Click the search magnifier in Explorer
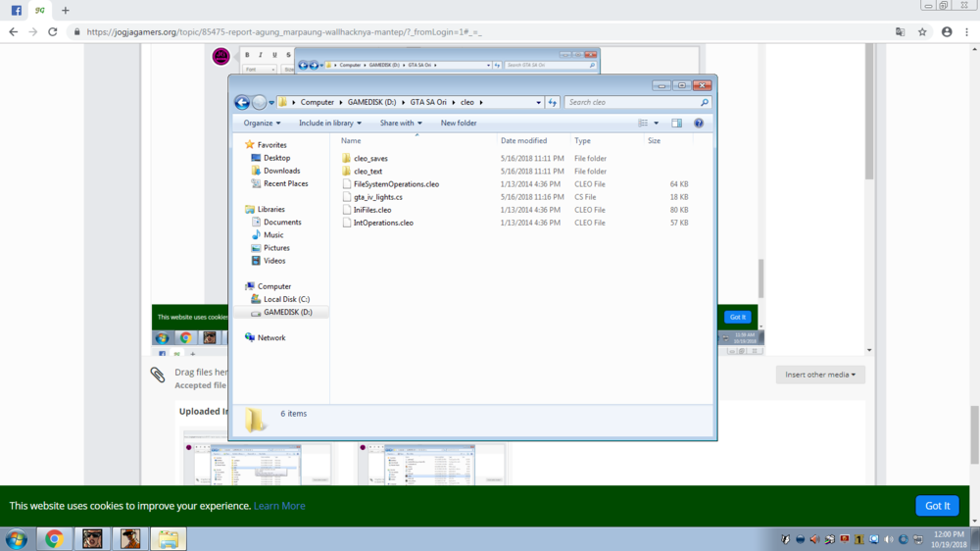 pyautogui.click(x=705, y=102)
